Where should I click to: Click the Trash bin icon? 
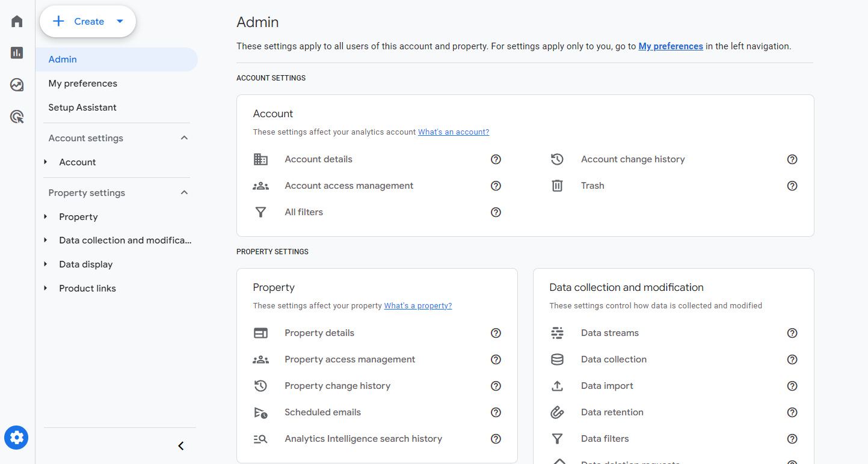click(x=557, y=186)
